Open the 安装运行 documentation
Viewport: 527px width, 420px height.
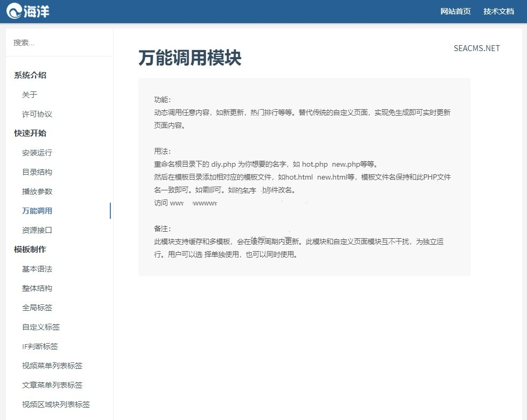pyautogui.click(x=37, y=153)
